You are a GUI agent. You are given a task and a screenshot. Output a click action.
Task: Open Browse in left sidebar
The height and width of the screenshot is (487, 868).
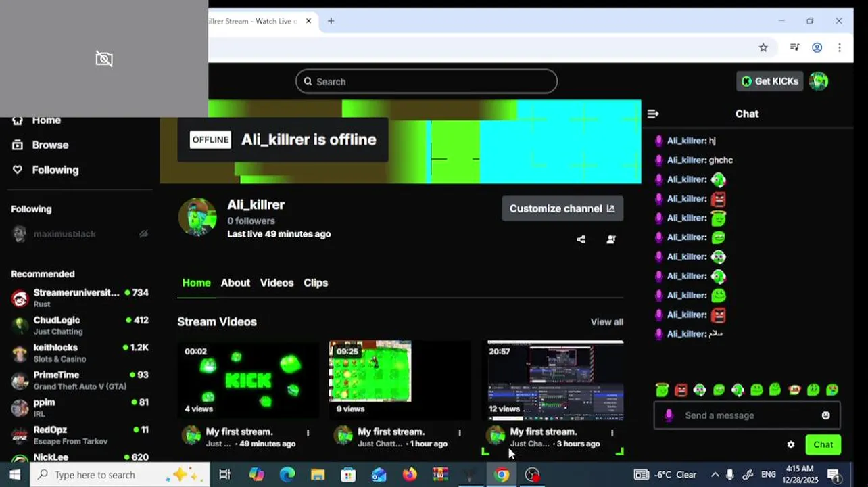(41, 145)
